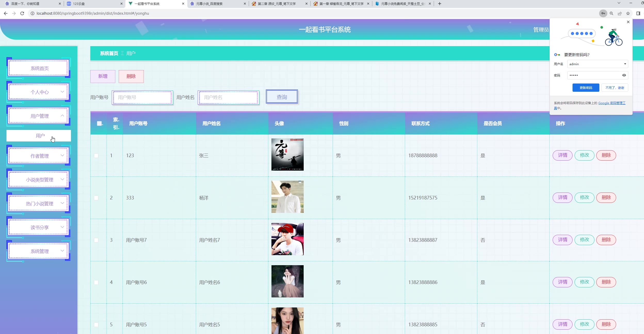Check the checkbox for user 张三
Viewport: 644px width, 334px height.
coord(96,156)
